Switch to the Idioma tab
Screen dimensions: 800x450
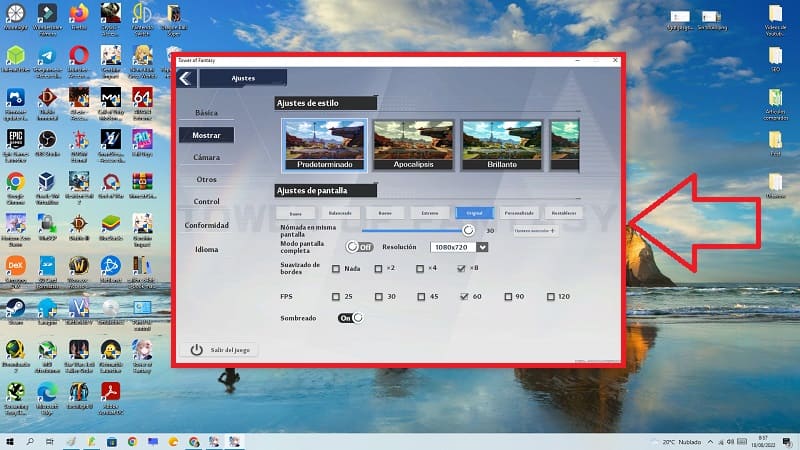click(206, 249)
